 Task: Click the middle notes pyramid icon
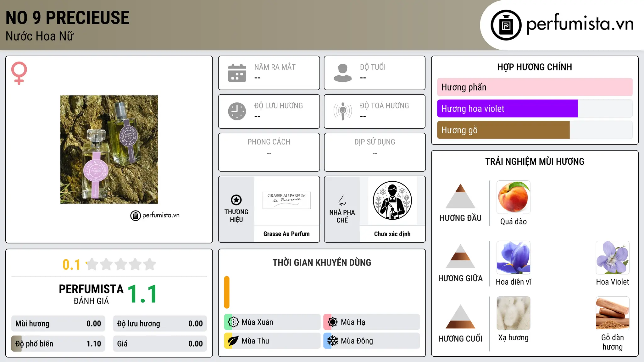click(460, 256)
